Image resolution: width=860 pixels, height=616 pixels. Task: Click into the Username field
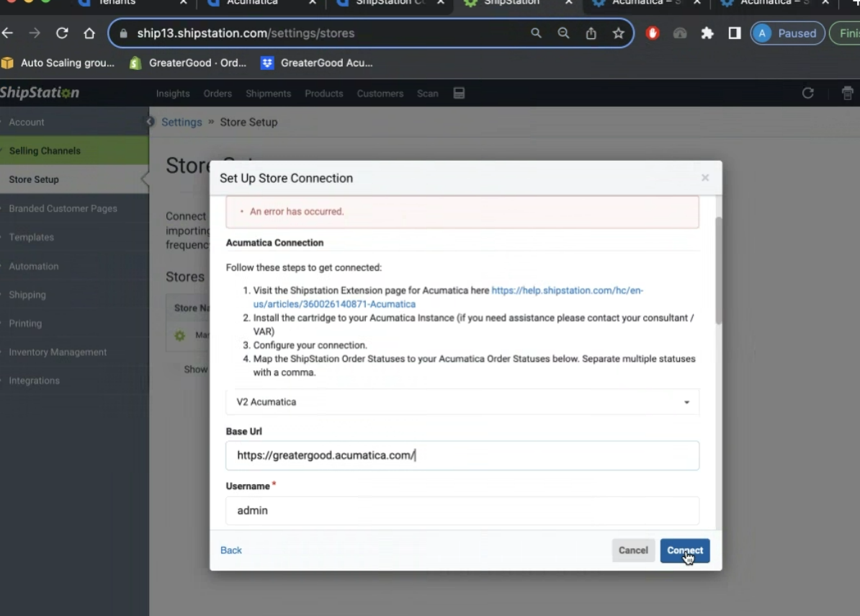point(462,511)
